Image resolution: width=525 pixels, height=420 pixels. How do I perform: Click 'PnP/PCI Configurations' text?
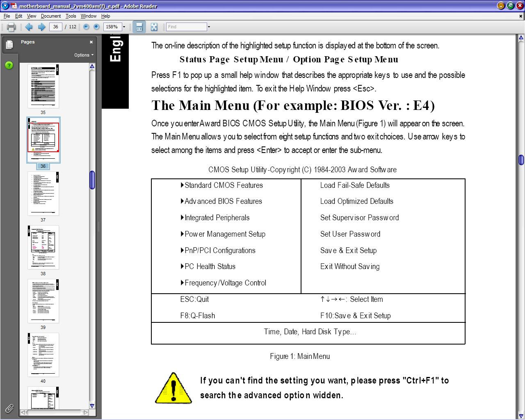220,251
